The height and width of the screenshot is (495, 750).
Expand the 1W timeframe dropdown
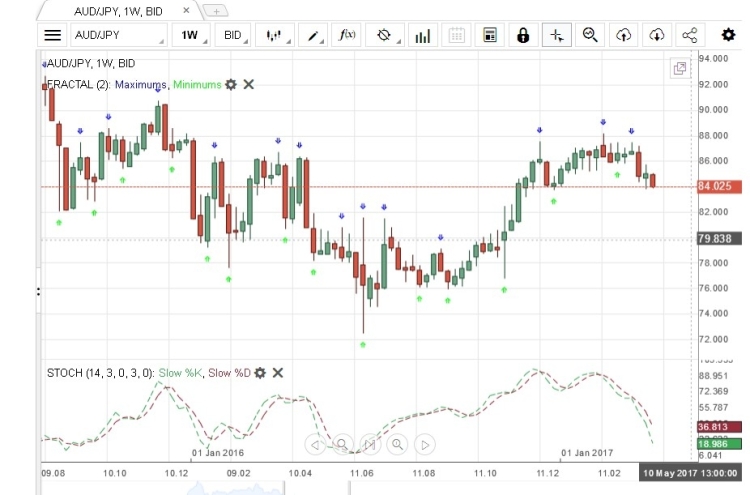192,35
